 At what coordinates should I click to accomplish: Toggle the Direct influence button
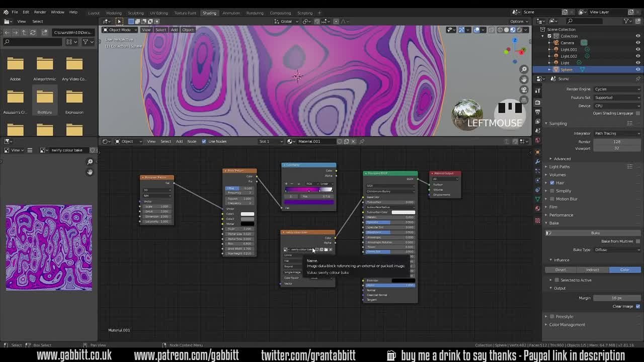click(x=560, y=269)
